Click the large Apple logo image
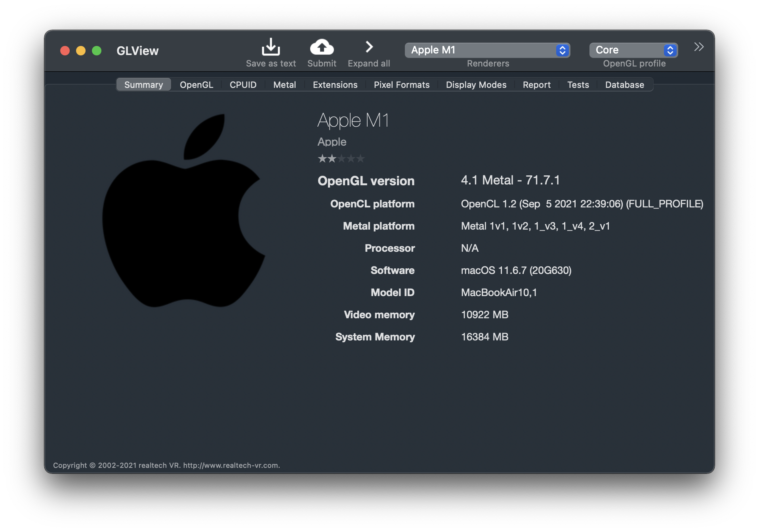This screenshot has width=759, height=532. (183, 210)
